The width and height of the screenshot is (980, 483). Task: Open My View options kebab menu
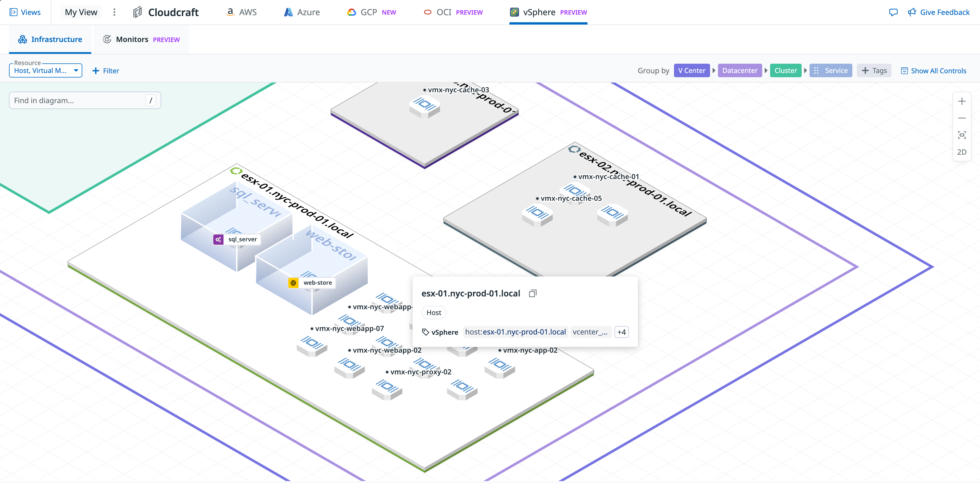[x=114, y=12]
